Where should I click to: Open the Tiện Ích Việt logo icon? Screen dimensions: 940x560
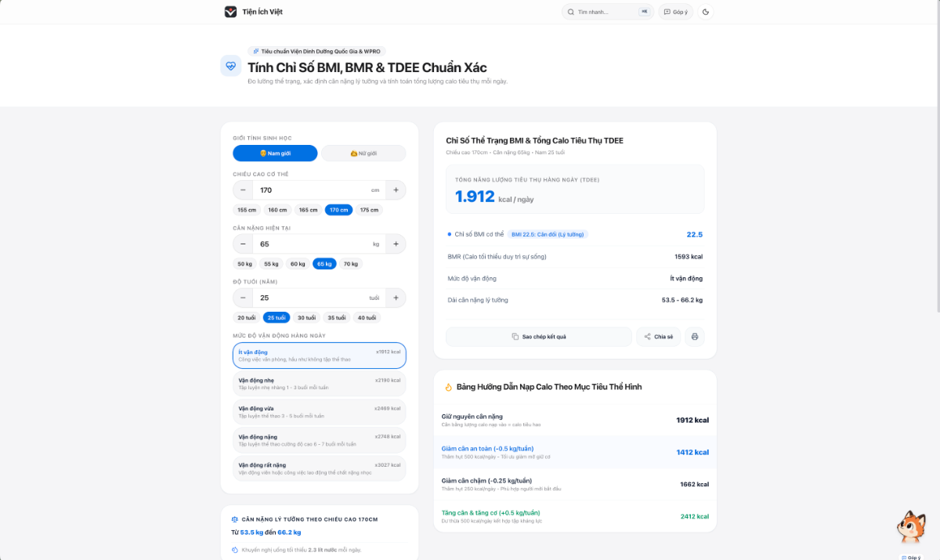(x=230, y=12)
